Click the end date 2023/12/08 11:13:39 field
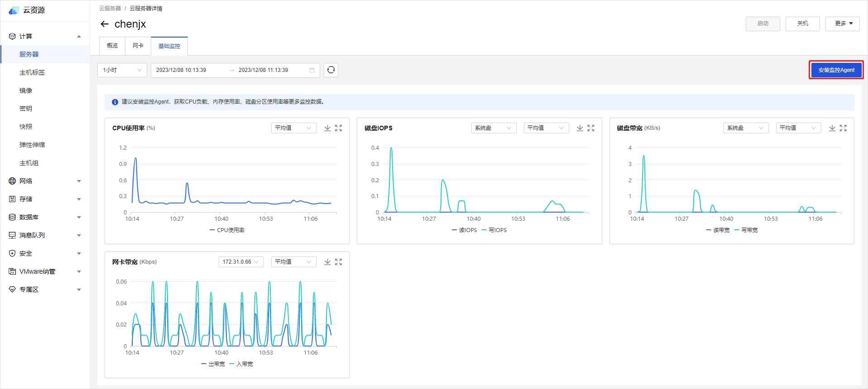 pyautogui.click(x=263, y=70)
